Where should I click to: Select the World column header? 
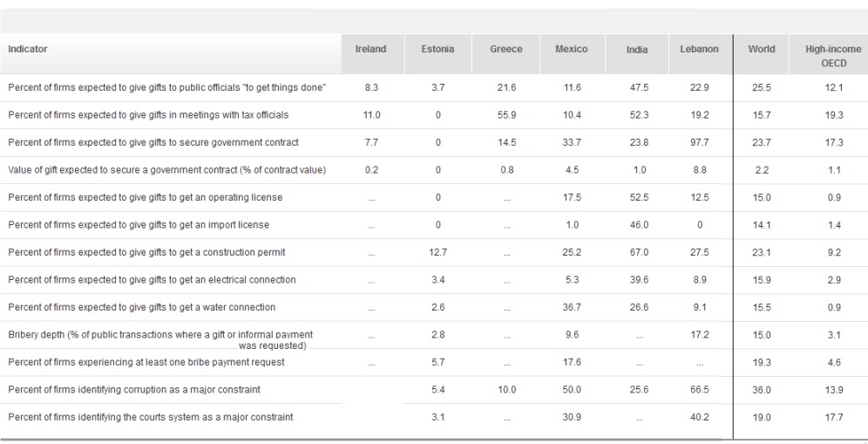(762, 50)
